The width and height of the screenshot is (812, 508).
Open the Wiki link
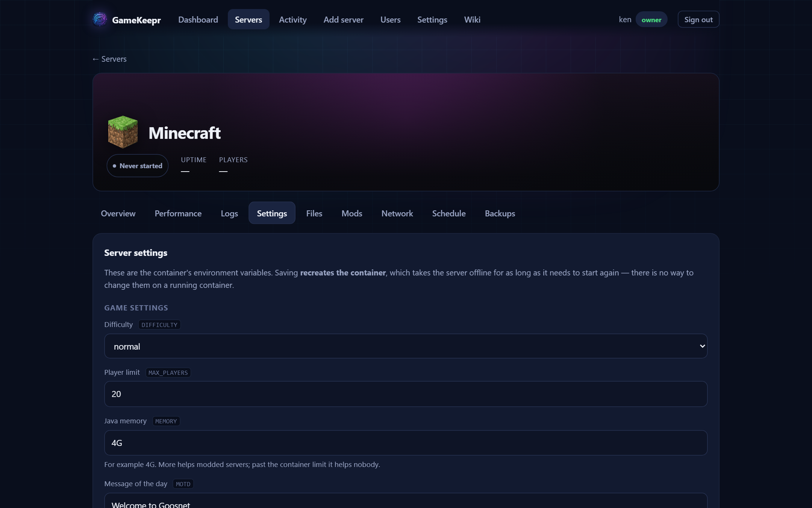[x=472, y=20]
